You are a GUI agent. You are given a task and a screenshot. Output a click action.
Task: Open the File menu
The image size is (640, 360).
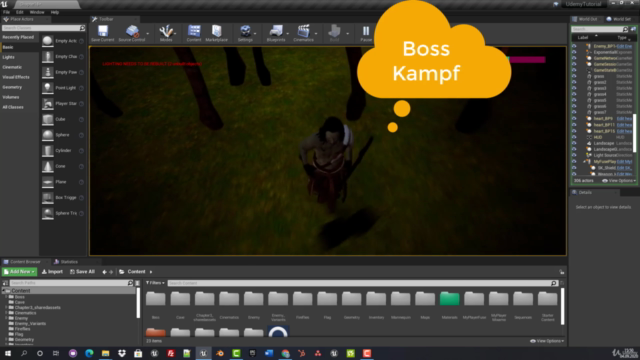(6, 12)
